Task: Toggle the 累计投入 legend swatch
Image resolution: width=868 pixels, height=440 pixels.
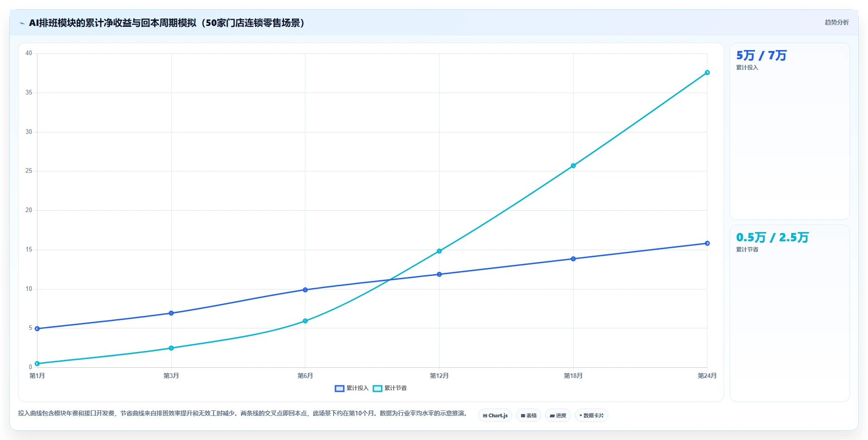Action: 340,389
